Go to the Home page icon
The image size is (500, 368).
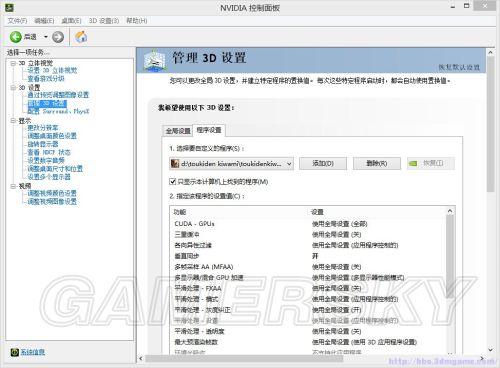point(81,37)
